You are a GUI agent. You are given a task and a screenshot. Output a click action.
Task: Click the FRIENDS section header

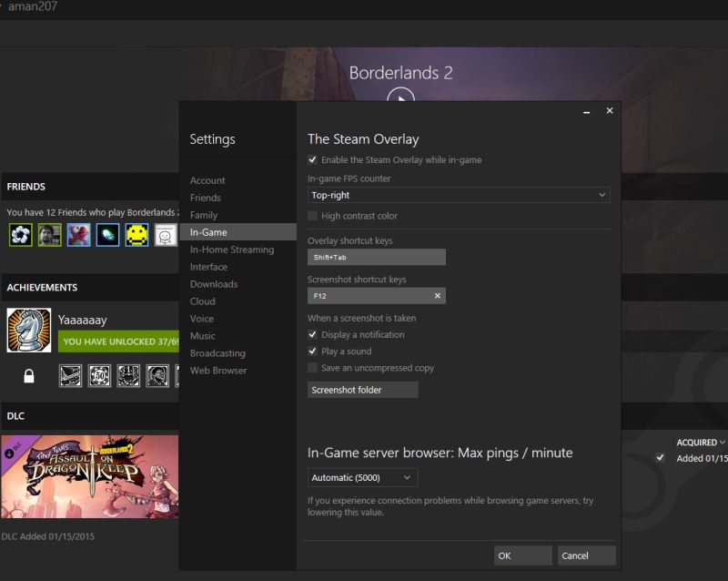tap(26, 187)
